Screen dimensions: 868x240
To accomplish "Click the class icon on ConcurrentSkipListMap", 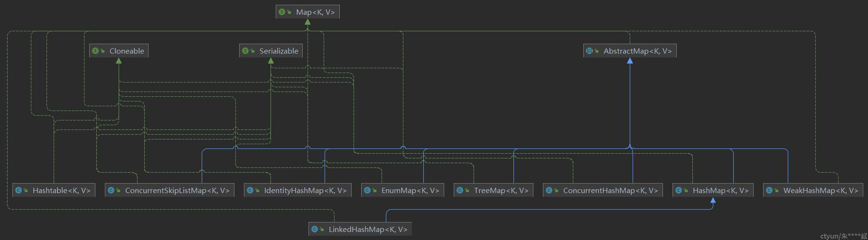I will click(x=111, y=190).
